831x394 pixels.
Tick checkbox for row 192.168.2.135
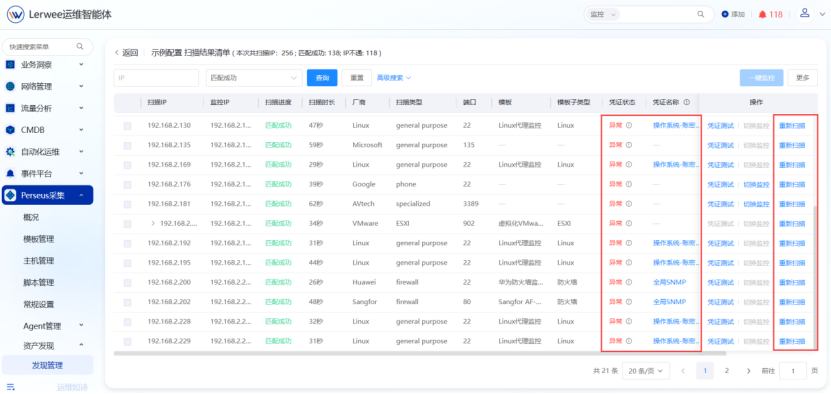[x=127, y=146]
